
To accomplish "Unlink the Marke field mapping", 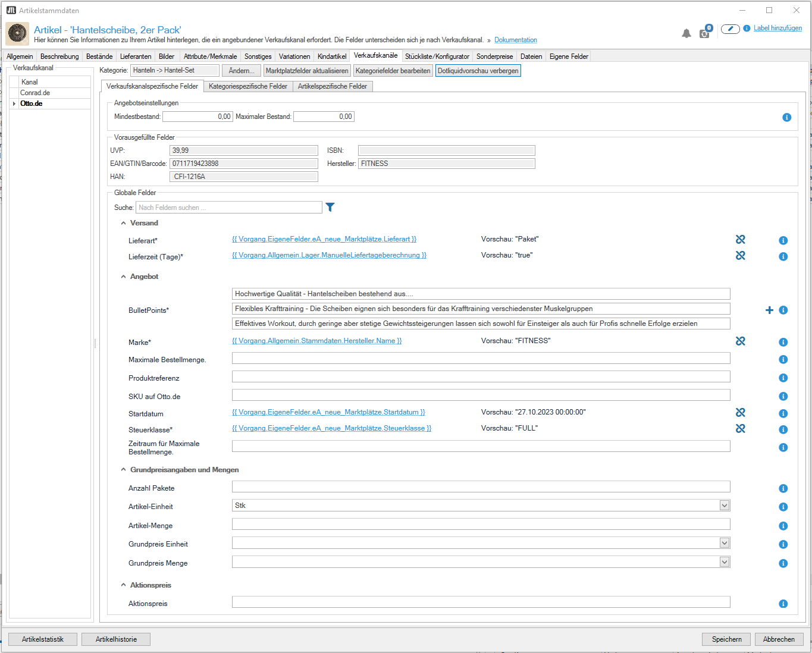I will 740,341.
